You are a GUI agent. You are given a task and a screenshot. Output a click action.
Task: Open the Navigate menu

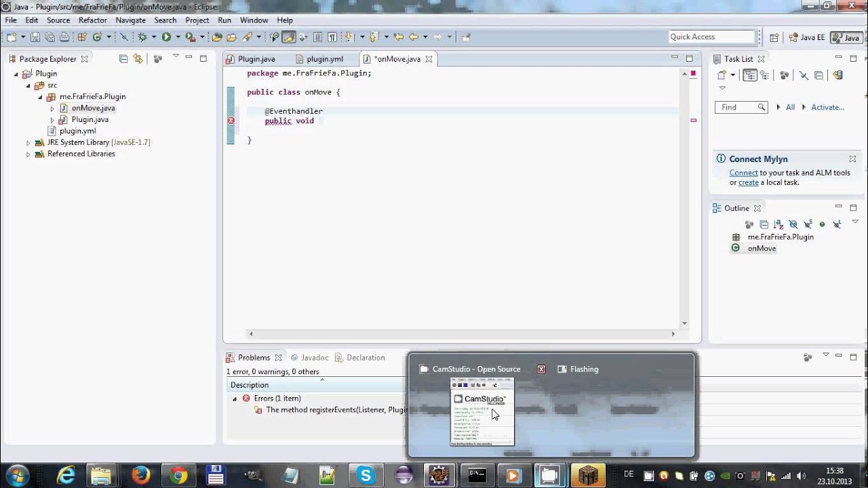click(131, 20)
